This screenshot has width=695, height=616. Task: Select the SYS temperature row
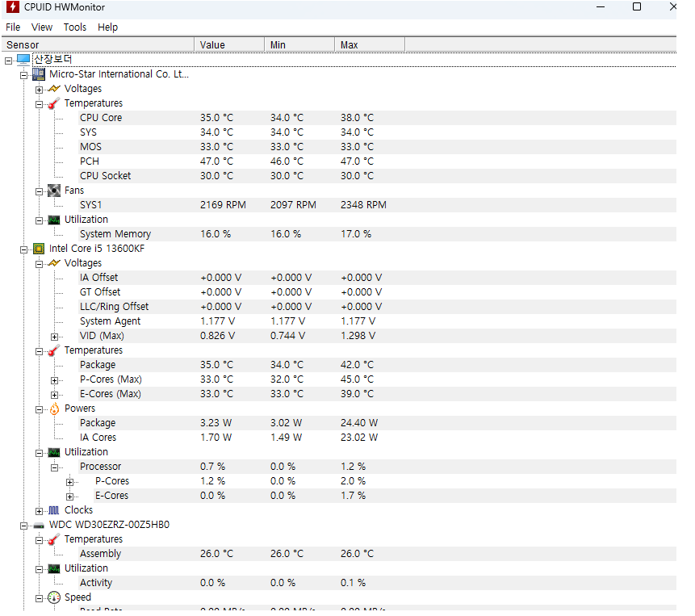pyautogui.click(x=377, y=132)
